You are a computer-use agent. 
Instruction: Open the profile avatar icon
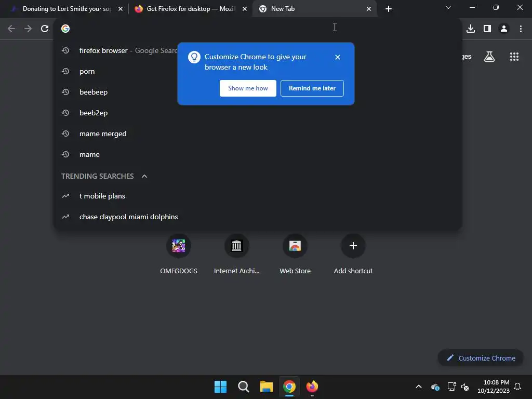pyautogui.click(x=504, y=29)
